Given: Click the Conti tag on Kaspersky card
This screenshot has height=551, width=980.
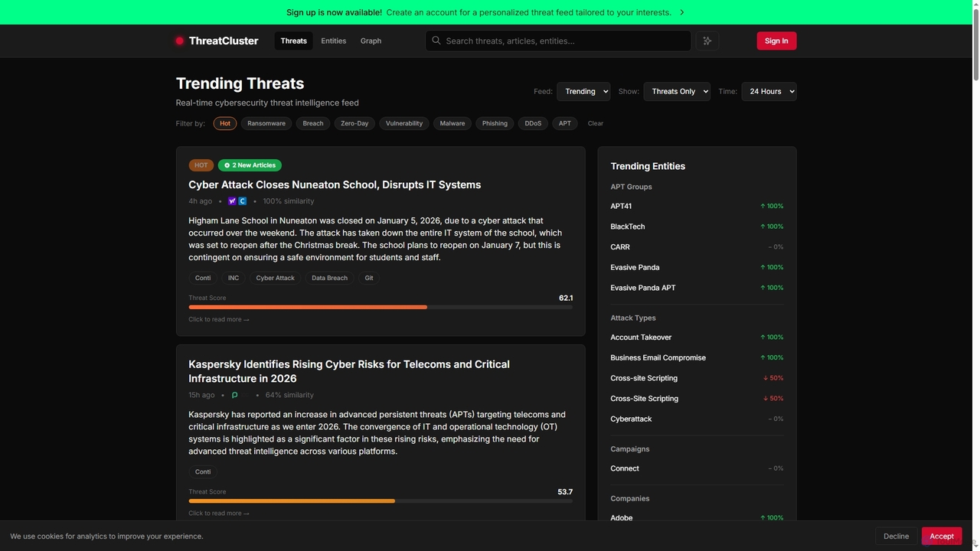Looking at the screenshot, I should coord(203,472).
